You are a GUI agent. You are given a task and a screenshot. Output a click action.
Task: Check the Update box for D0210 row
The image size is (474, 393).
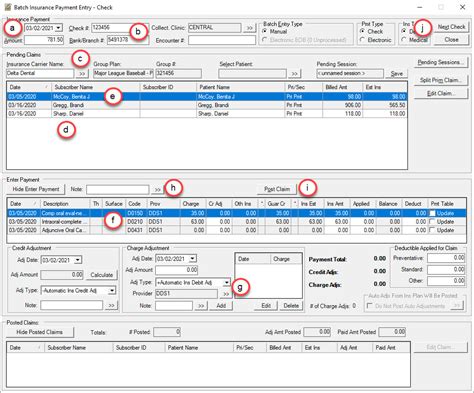click(x=433, y=222)
